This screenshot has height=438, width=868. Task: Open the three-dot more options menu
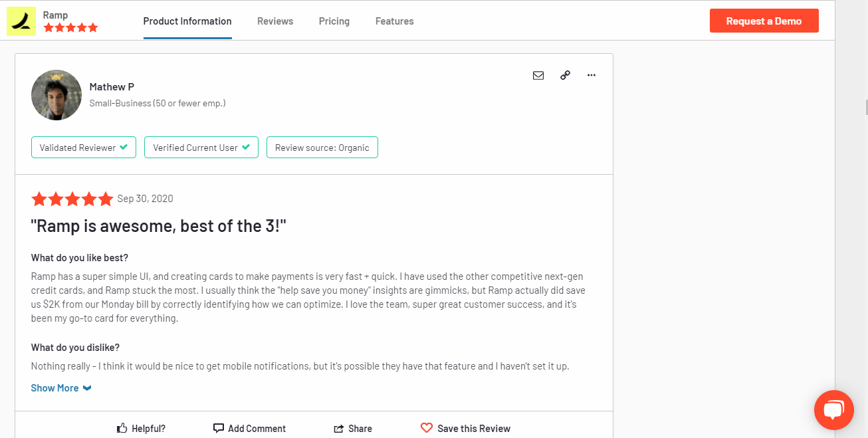(592, 75)
